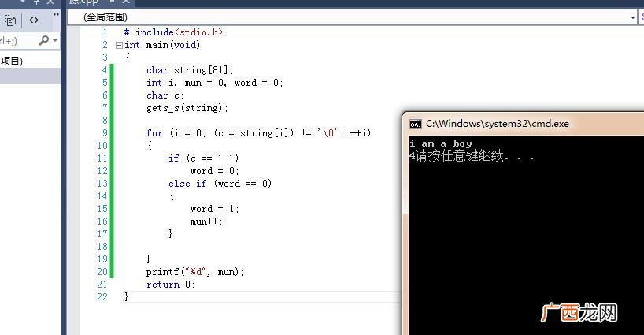
Task: Click the magnifier search icon in Solution Explorer
Action: pos(44,40)
